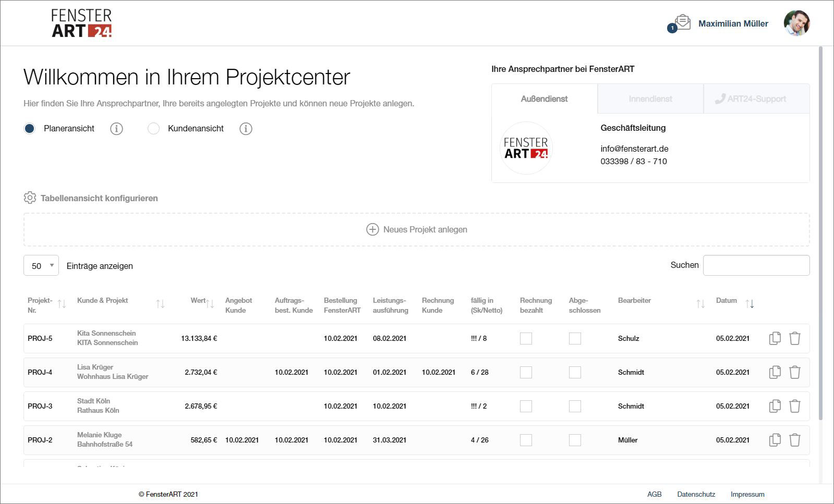The image size is (834, 504).
Task: Sort table by the Datum column
Action: (x=750, y=304)
